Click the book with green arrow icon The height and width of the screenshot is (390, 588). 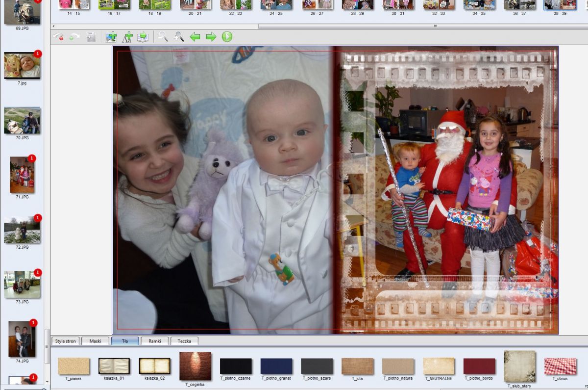click(143, 37)
